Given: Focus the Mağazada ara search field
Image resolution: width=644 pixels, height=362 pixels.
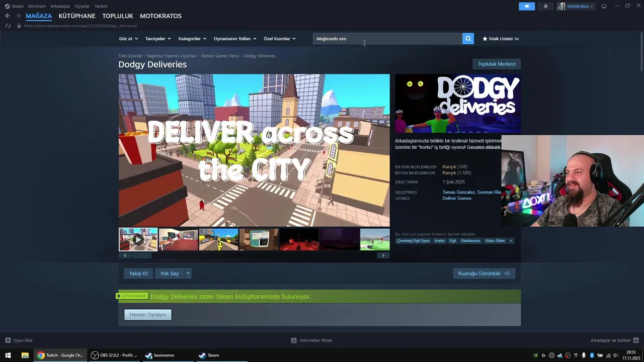Looking at the screenshot, I should pos(387,39).
